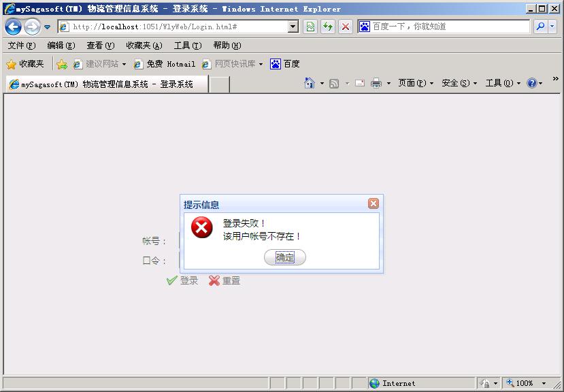564x392 pixels.
Task: Open the 百度 favorites bar link
Action: click(x=285, y=64)
